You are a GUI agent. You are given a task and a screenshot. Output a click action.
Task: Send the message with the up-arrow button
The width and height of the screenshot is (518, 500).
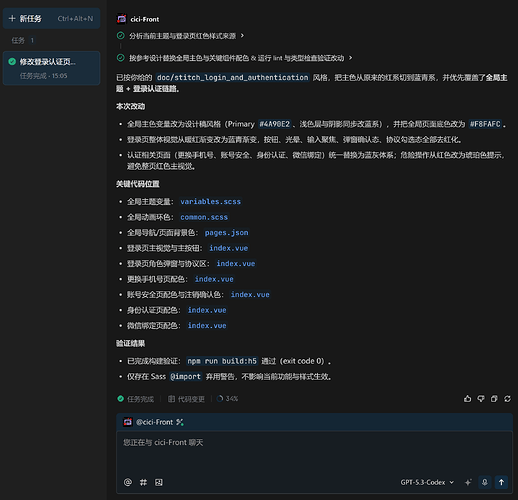pos(501,482)
